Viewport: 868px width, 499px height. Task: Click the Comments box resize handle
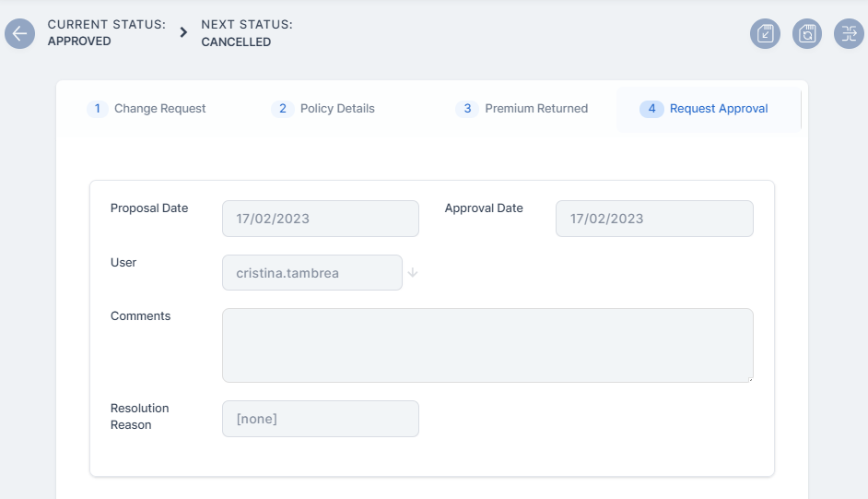pos(749,378)
